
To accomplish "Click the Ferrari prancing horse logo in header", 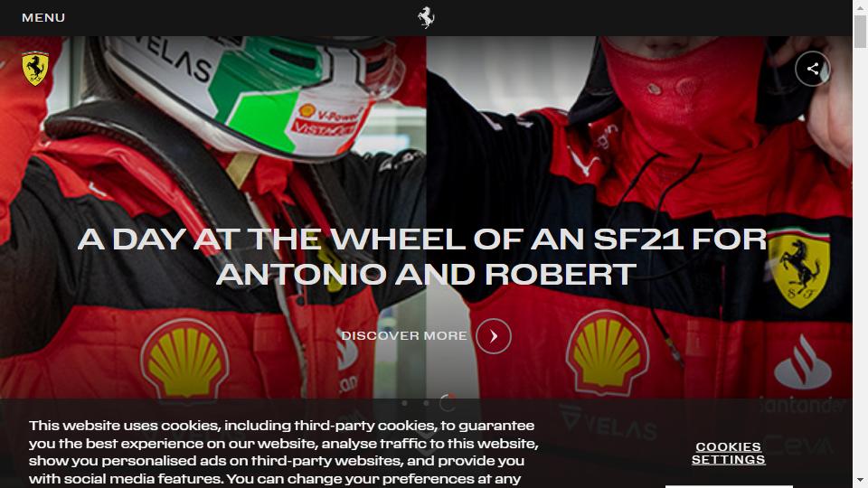I will (426, 18).
